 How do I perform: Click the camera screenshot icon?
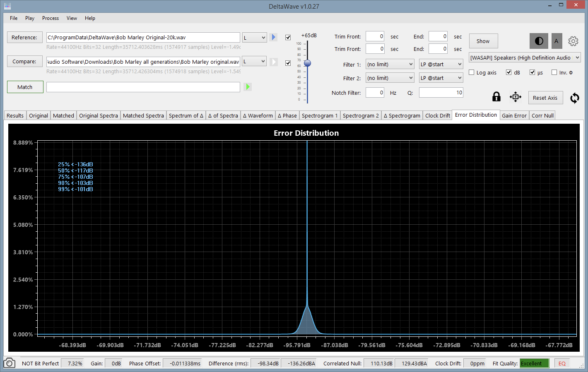coord(9,363)
